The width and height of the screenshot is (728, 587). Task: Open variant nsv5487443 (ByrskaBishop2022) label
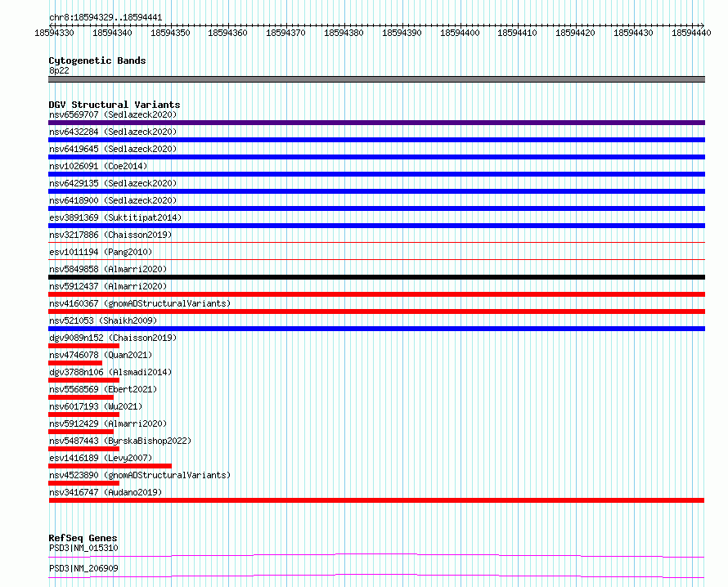pyautogui.click(x=120, y=441)
